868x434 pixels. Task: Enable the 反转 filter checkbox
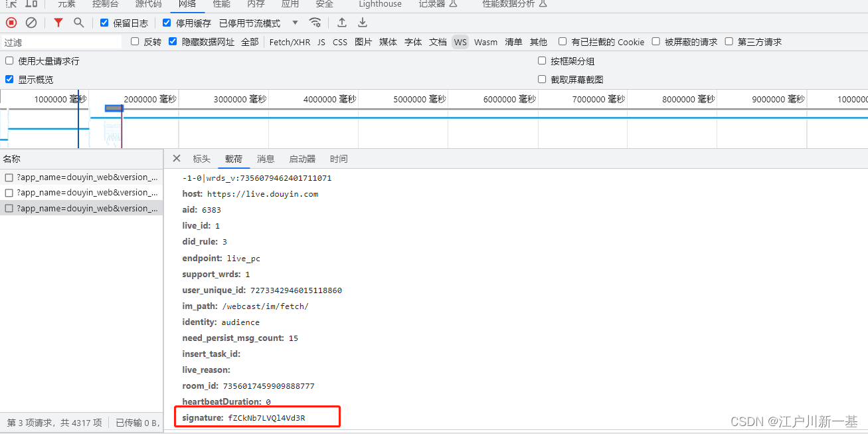coord(135,41)
